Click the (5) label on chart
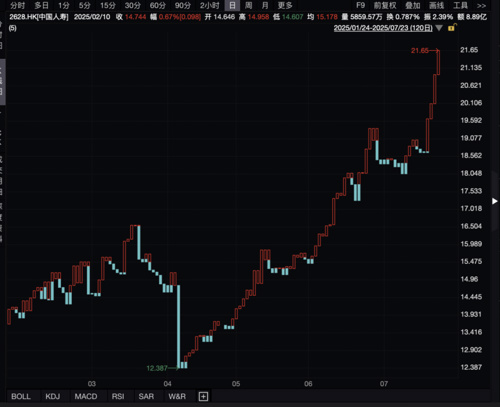The height and width of the screenshot is (407, 500). [x=12, y=28]
